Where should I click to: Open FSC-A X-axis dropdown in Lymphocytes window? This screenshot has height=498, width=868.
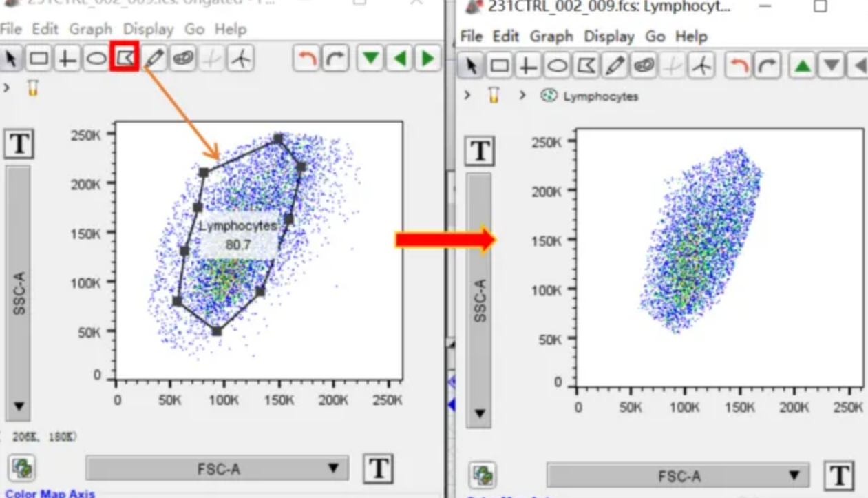[x=679, y=475]
